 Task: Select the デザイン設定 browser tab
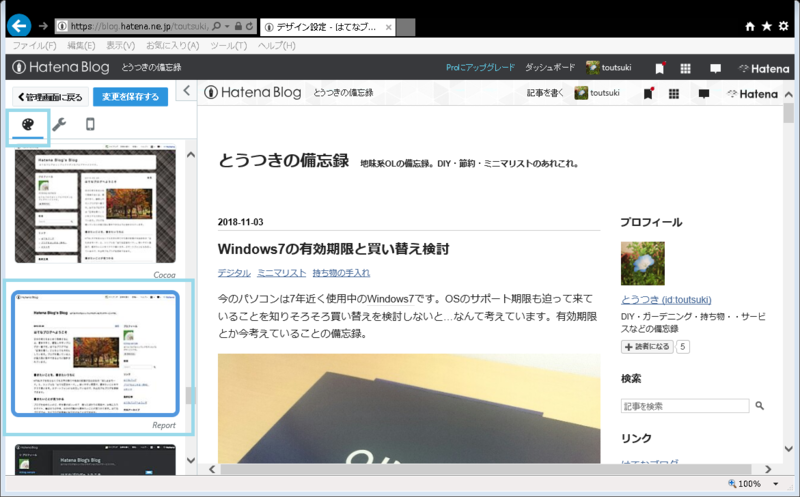pyautogui.click(x=328, y=27)
